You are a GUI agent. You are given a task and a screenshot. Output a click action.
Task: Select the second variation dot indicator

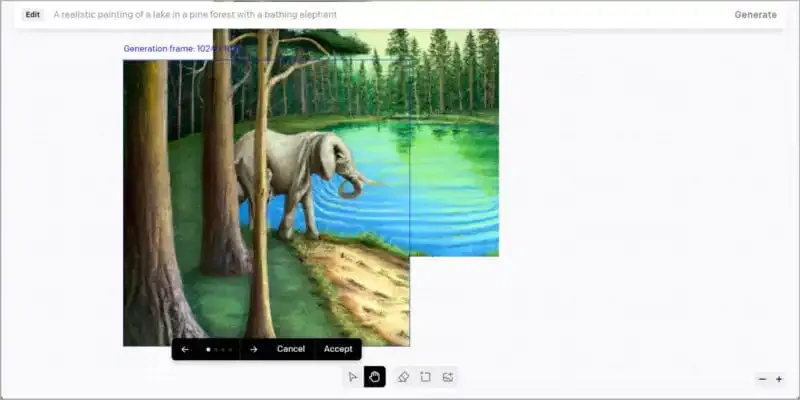point(216,350)
